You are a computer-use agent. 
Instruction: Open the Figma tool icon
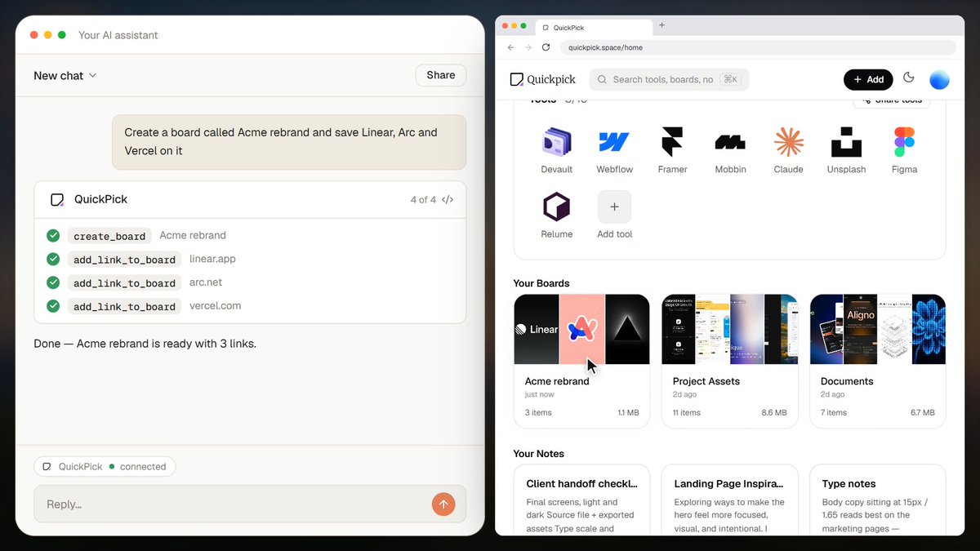click(904, 142)
